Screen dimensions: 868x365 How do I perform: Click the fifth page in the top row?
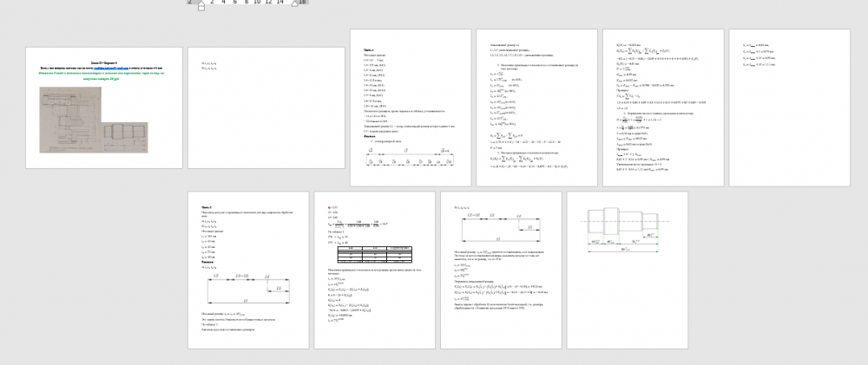click(x=663, y=107)
